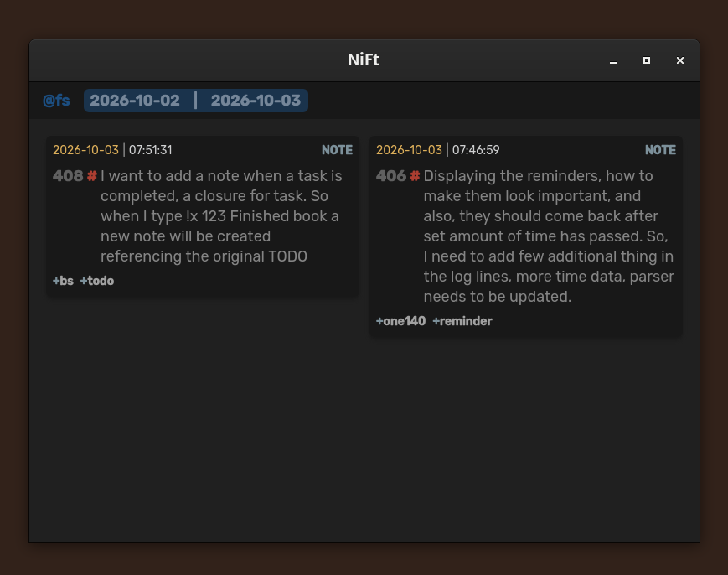Viewport: 728px width, 575px height.
Task: Minimize the NiFt window
Action: tap(613, 61)
